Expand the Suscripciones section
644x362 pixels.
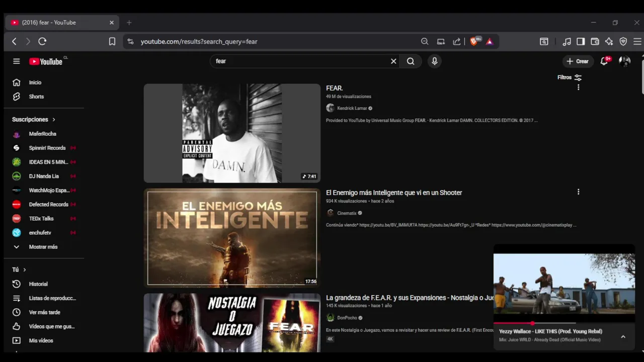point(34,120)
